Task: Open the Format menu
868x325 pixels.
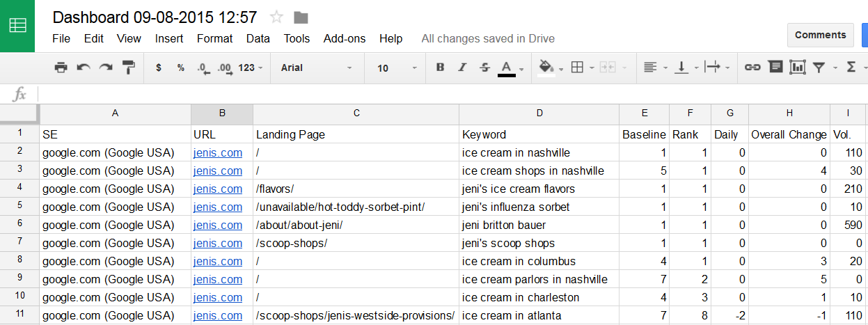Action: click(214, 38)
